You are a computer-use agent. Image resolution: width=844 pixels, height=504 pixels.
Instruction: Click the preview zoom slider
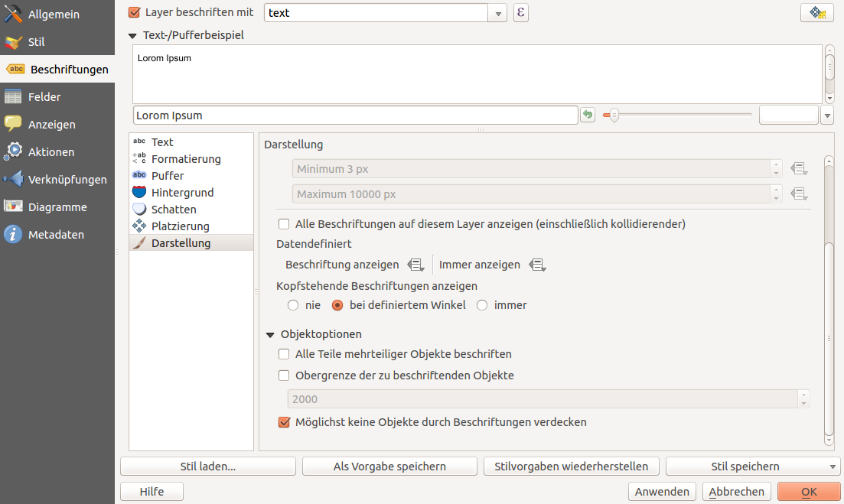[677, 115]
